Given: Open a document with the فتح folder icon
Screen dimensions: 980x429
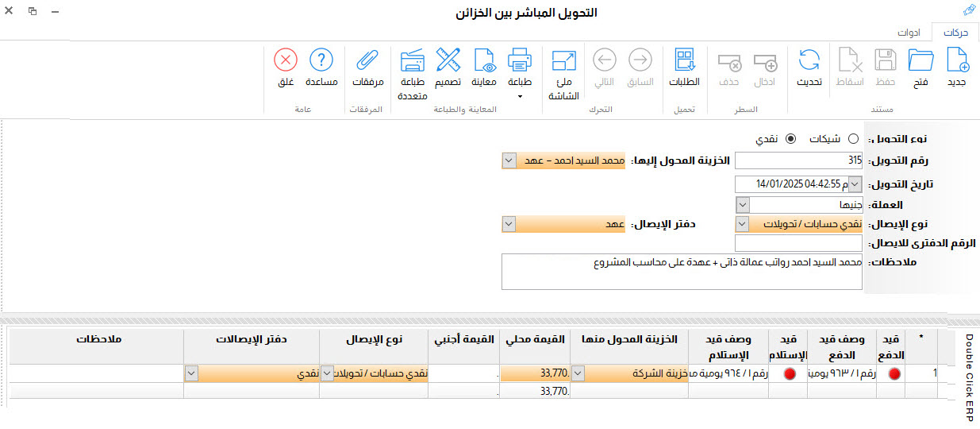Looking at the screenshot, I should point(920,67).
